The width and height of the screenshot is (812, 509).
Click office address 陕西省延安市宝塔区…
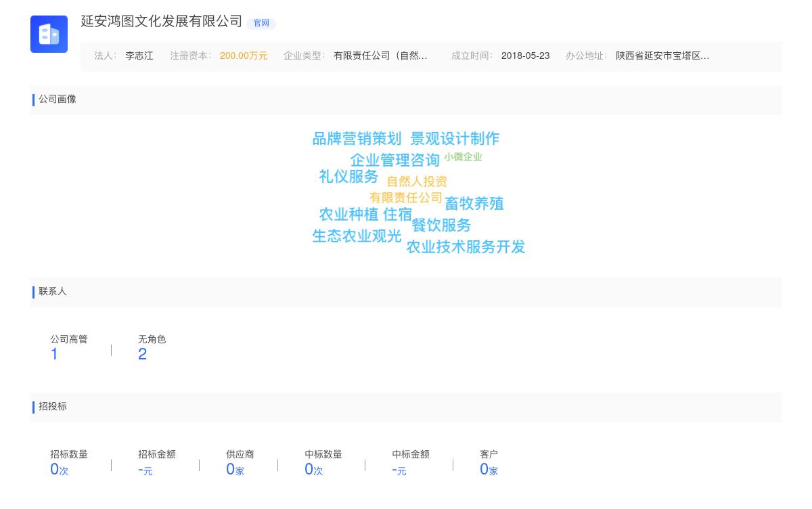tap(662, 56)
